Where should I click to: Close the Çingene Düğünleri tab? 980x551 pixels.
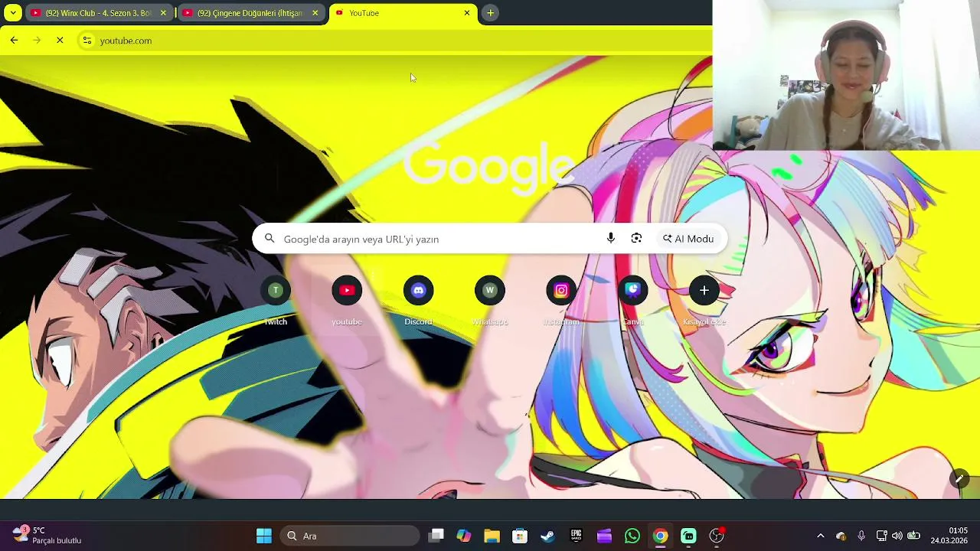315,13
